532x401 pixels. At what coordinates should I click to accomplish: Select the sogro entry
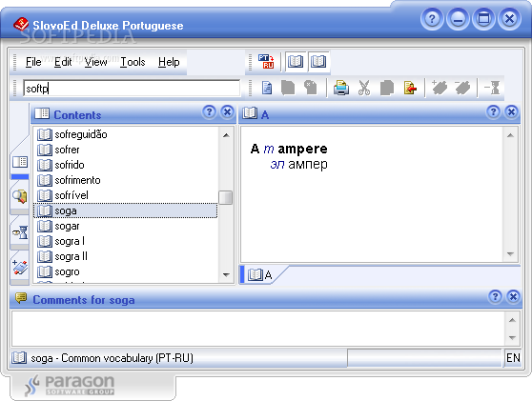point(125,271)
